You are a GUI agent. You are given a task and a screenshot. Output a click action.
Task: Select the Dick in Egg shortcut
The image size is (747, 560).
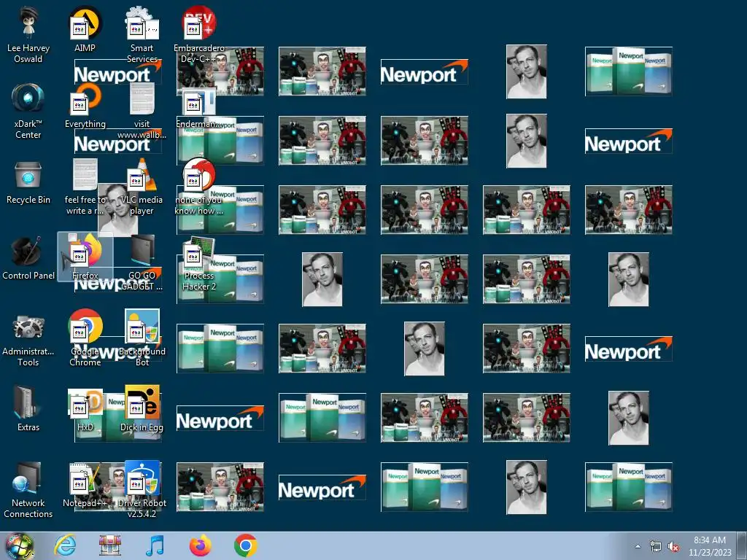[142, 408]
